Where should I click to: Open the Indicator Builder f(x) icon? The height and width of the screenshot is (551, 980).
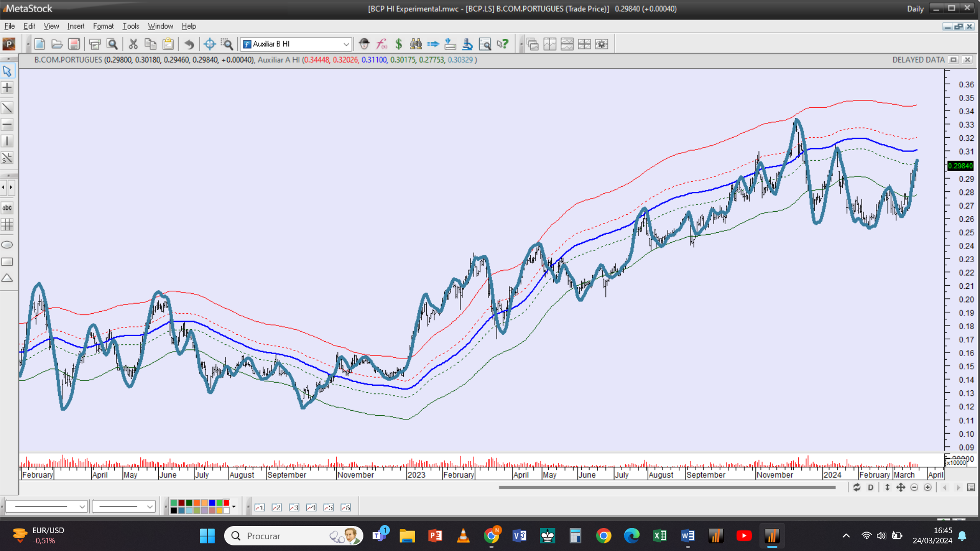[381, 44]
